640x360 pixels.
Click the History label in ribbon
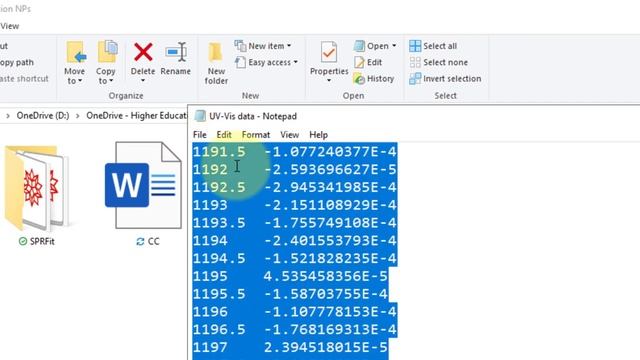click(x=380, y=78)
